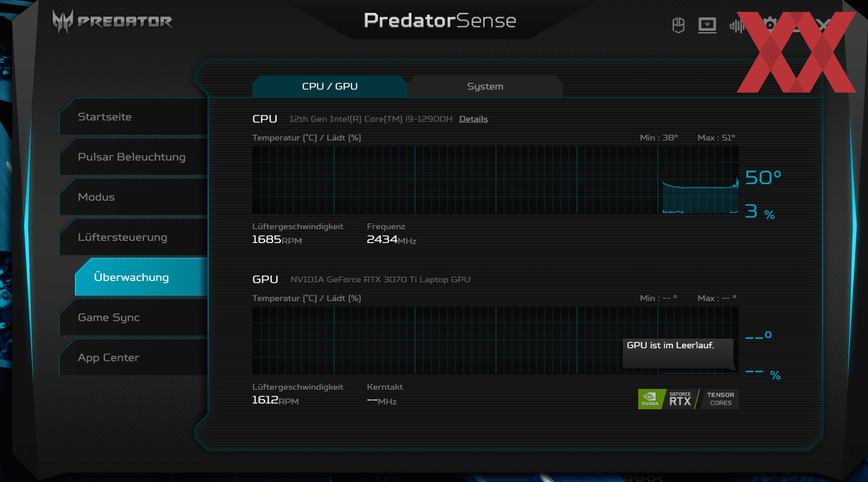Click the PredatorSense title text
Screen dimensions: 868x482
click(440, 21)
